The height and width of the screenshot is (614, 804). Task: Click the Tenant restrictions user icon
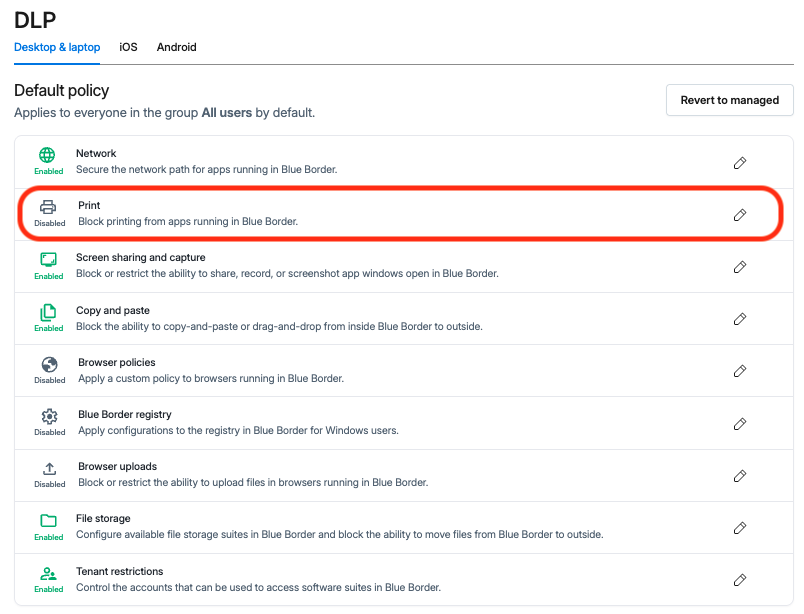coord(49,573)
